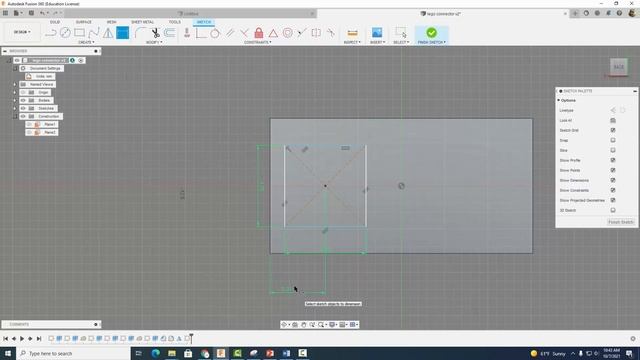
Task: Apply the Perpendicular constraint icon
Action: 201,33
